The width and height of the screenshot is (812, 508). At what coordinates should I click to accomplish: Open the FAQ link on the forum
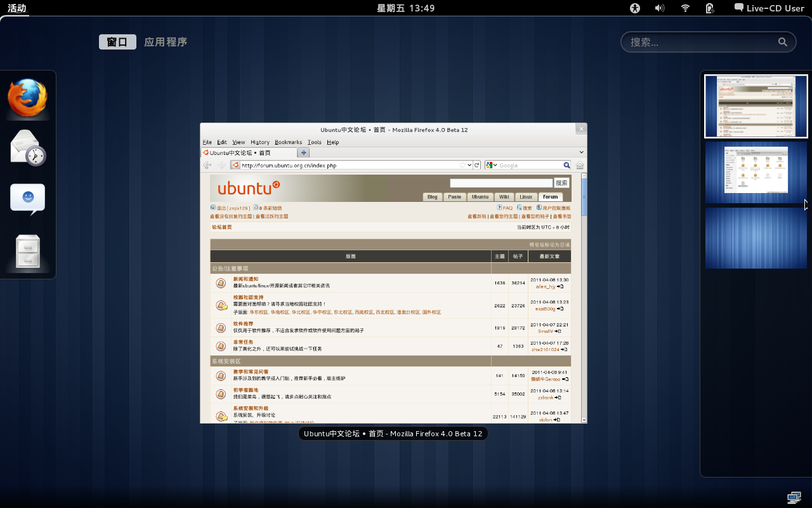tap(505, 208)
